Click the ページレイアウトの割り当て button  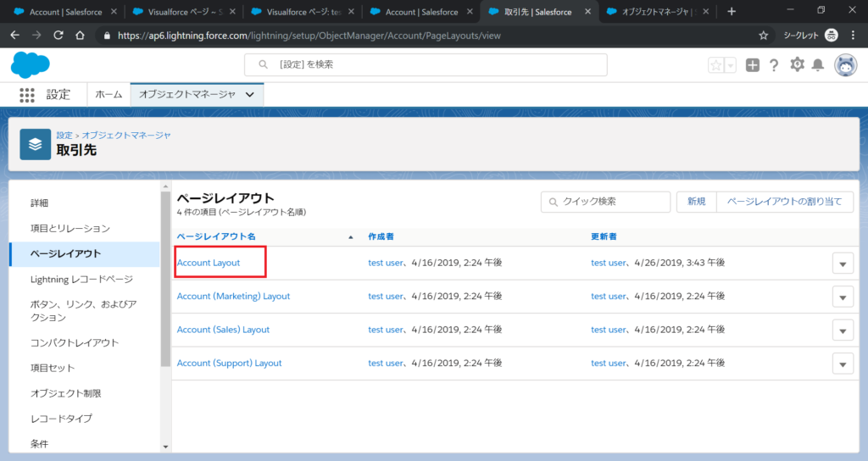tap(785, 202)
